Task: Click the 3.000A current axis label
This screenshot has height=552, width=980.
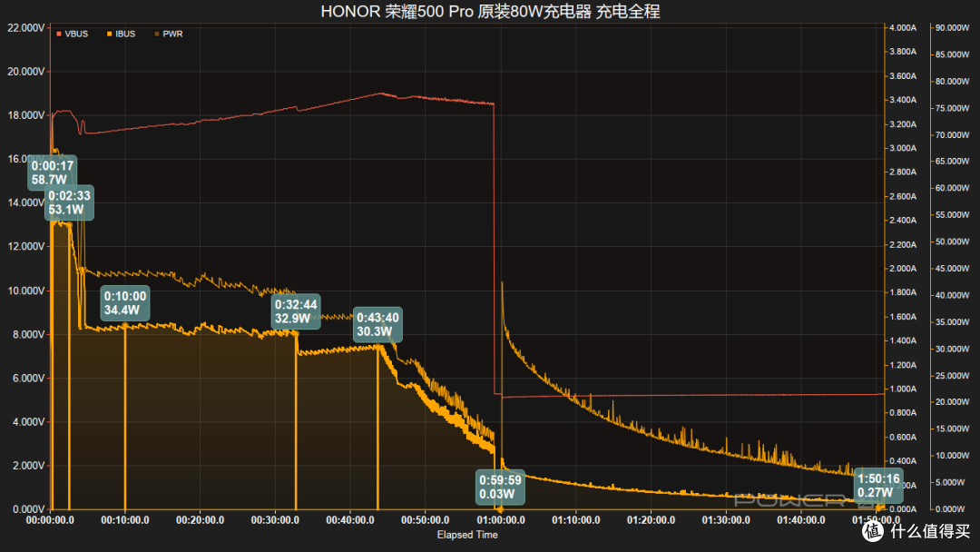Action: point(903,148)
